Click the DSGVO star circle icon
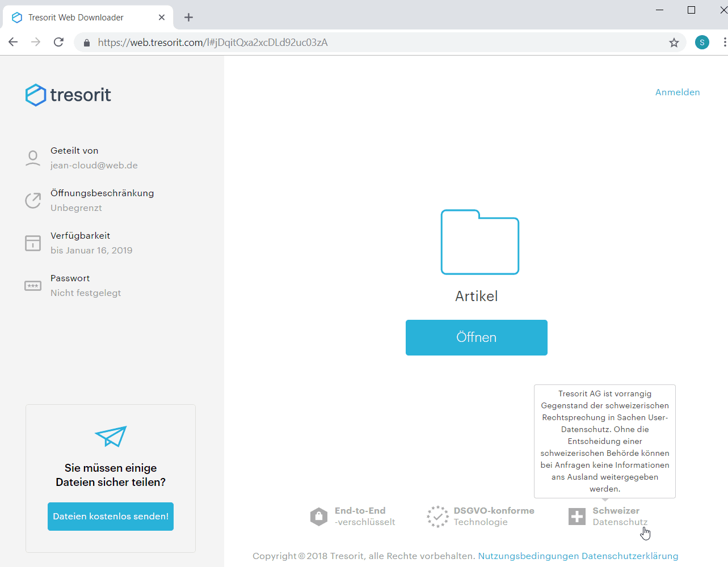728x567 pixels. [x=437, y=517]
